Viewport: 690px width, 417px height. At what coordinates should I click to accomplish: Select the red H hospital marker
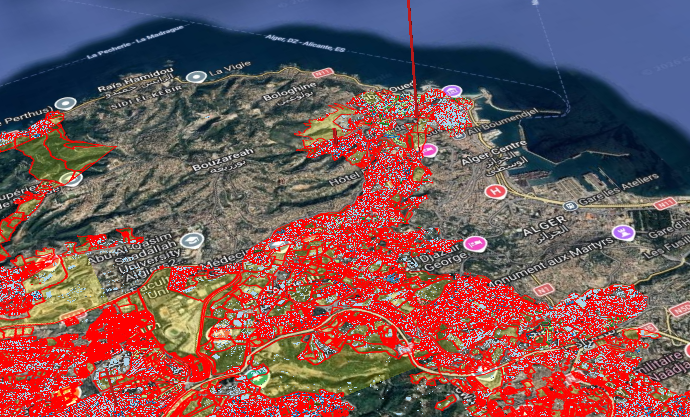pyautogui.click(x=496, y=192)
